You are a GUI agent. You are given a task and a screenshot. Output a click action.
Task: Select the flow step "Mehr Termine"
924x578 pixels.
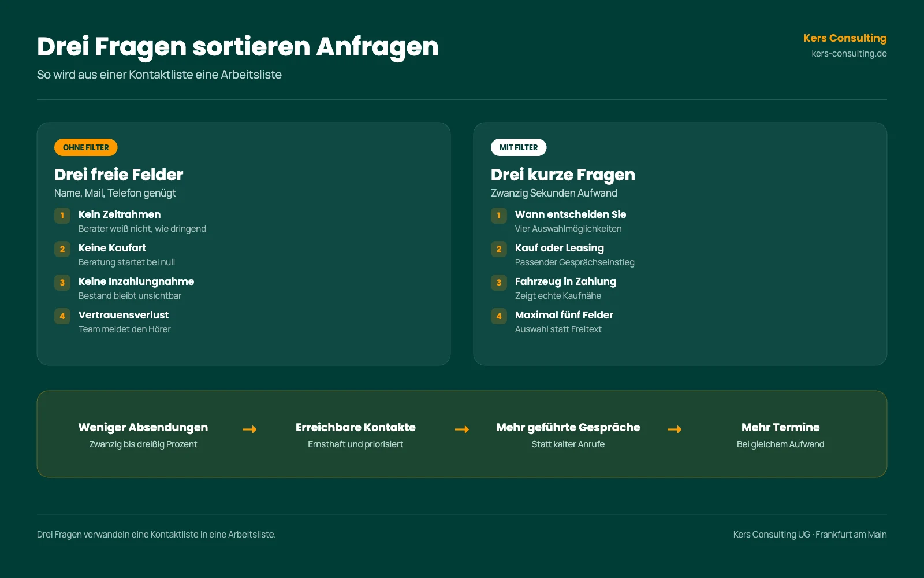point(781,427)
